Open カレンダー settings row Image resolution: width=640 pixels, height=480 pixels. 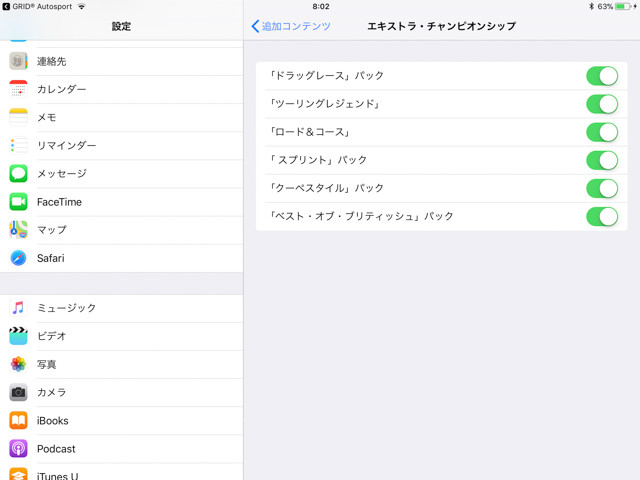(122, 89)
